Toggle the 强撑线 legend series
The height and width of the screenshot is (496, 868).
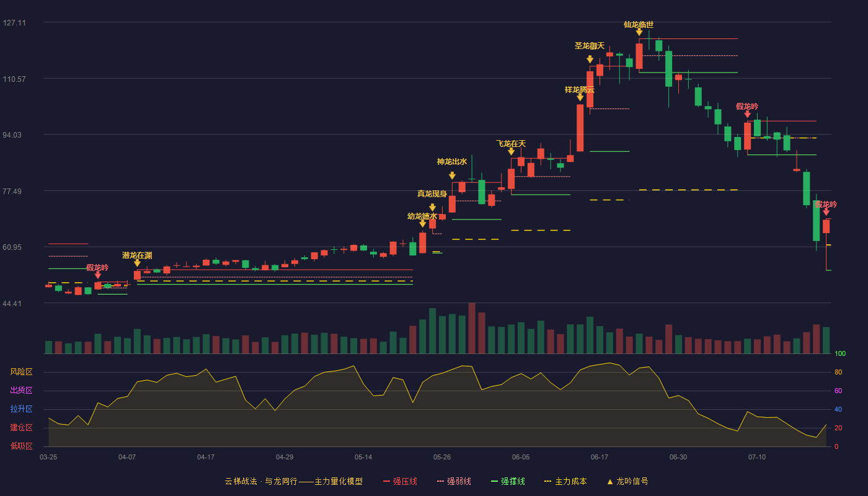508,481
